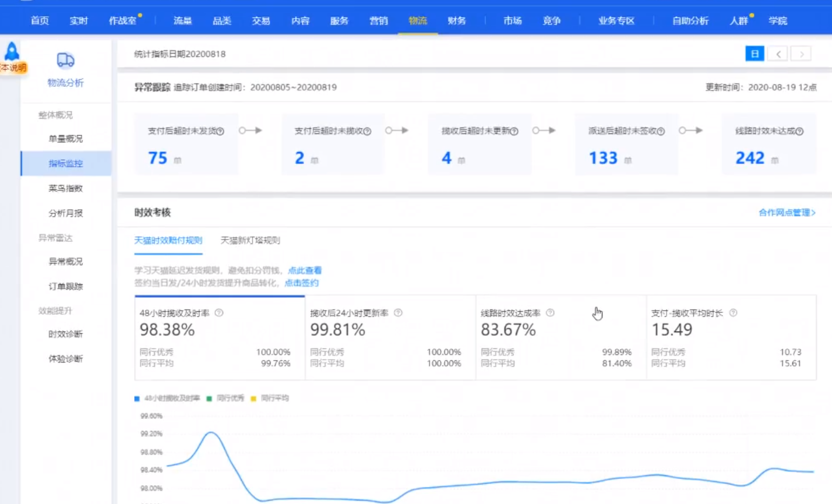Click help icon beside 线路时效未达成

pyautogui.click(x=799, y=132)
